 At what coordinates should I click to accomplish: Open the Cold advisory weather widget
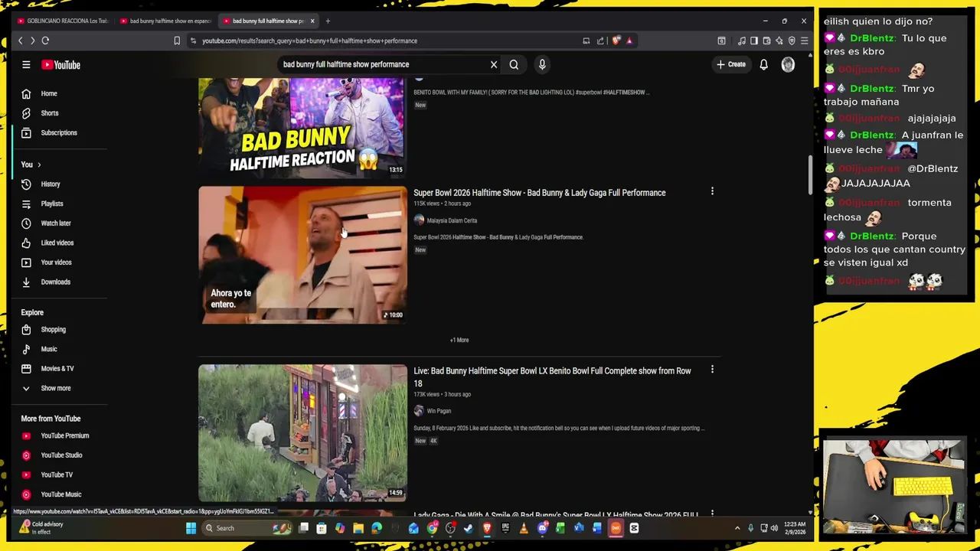42,528
